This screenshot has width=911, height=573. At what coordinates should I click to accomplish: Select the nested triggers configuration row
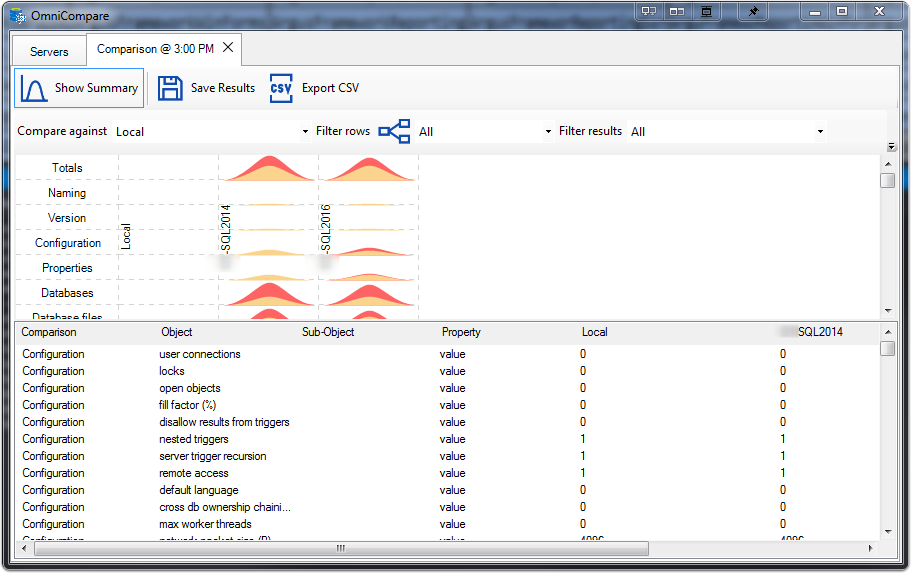coord(447,439)
